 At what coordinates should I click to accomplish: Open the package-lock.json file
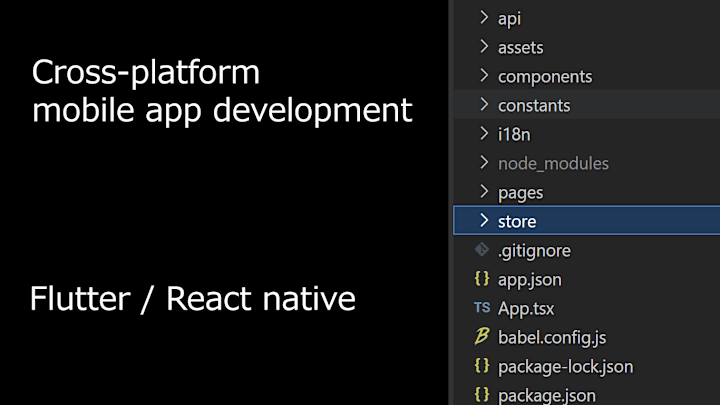click(566, 367)
